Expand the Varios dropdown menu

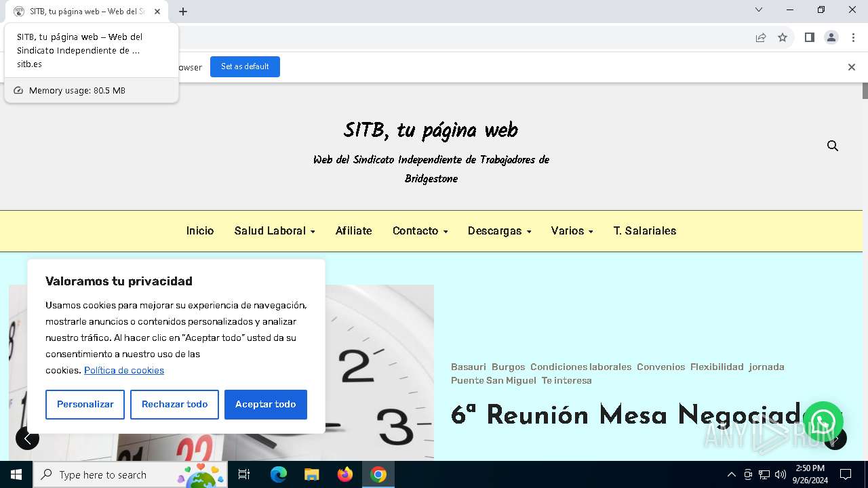(572, 231)
